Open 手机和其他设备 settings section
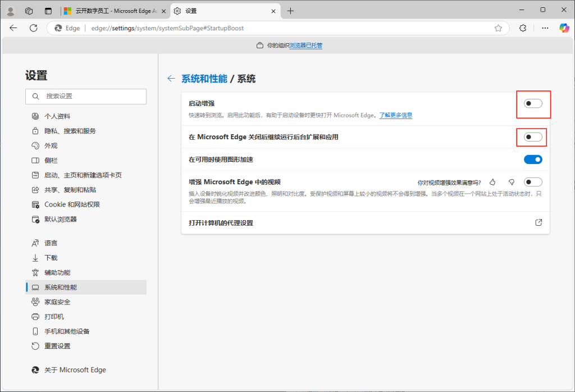 [x=86, y=331]
